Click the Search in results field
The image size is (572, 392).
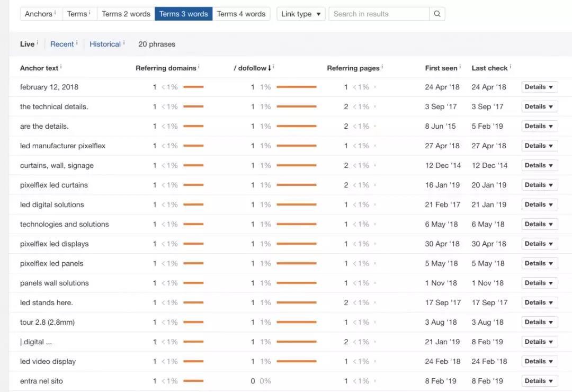[379, 14]
